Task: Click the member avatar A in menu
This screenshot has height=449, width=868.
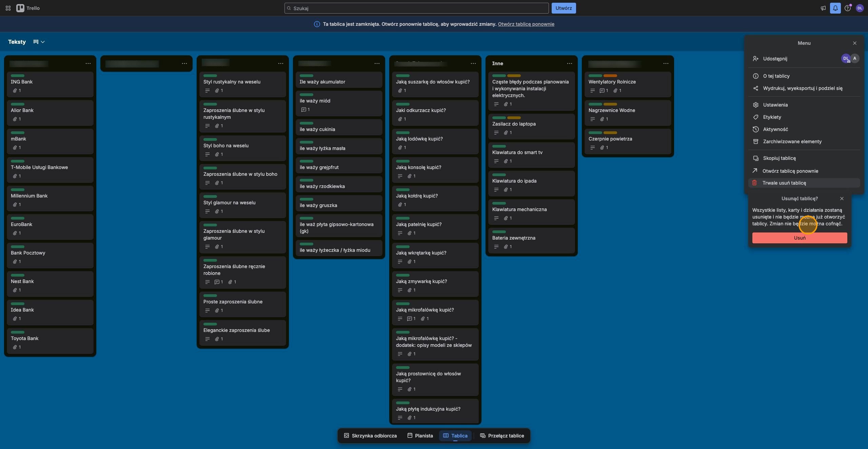Action: point(855,58)
